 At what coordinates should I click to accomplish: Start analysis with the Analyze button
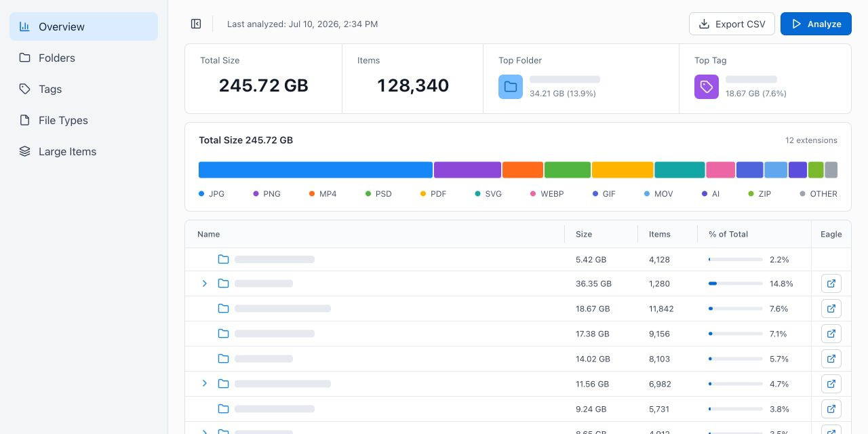[x=816, y=24]
